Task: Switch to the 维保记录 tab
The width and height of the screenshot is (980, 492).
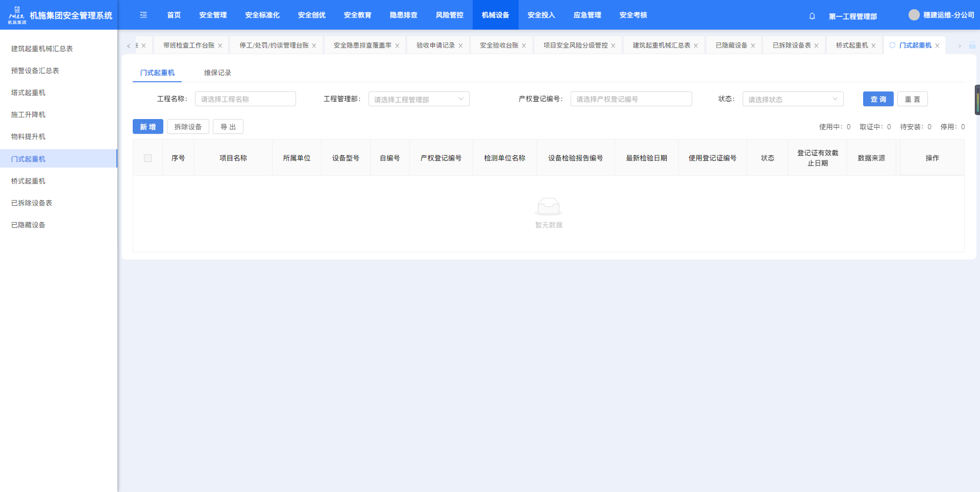Action: pyautogui.click(x=217, y=73)
